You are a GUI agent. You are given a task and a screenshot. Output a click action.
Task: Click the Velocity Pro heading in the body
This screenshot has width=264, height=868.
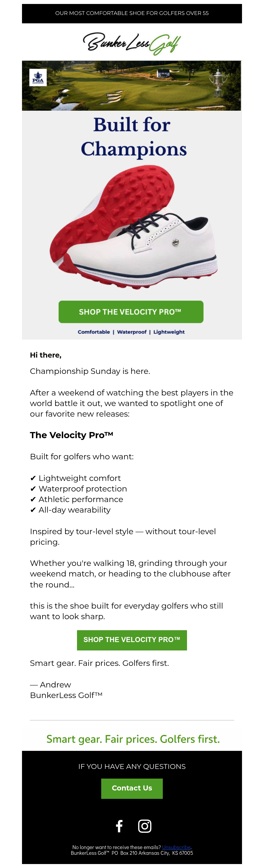72,435
